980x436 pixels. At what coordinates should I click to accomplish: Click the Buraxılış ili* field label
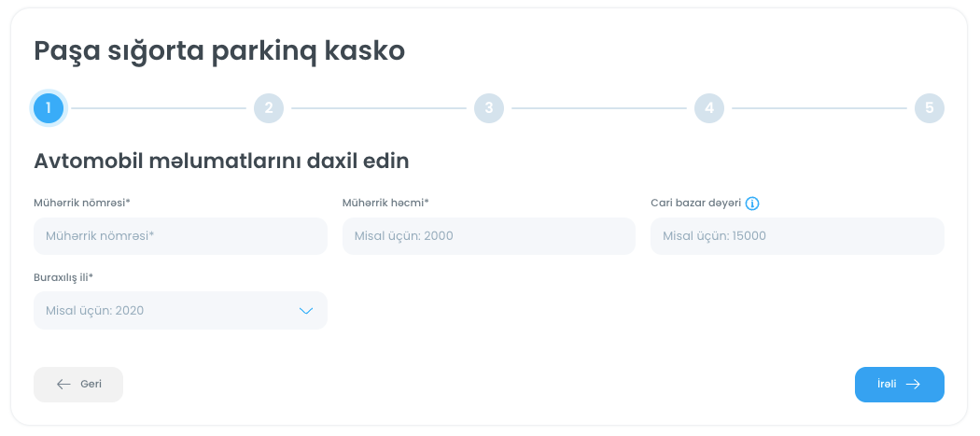coord(63,277)
